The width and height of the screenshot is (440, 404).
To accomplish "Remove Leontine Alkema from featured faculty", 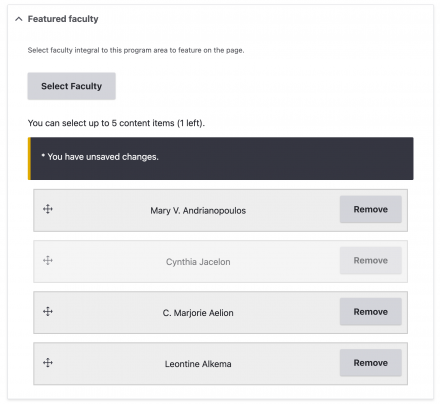I will point(371,363).
